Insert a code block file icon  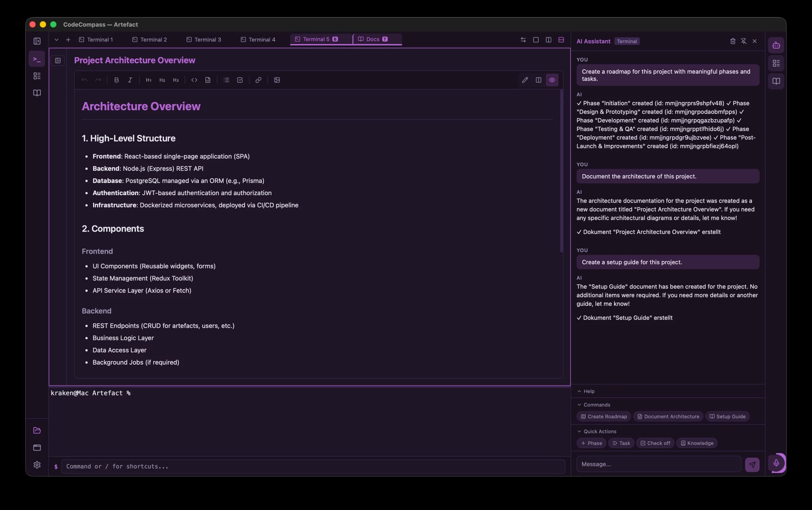pos(208,80)
